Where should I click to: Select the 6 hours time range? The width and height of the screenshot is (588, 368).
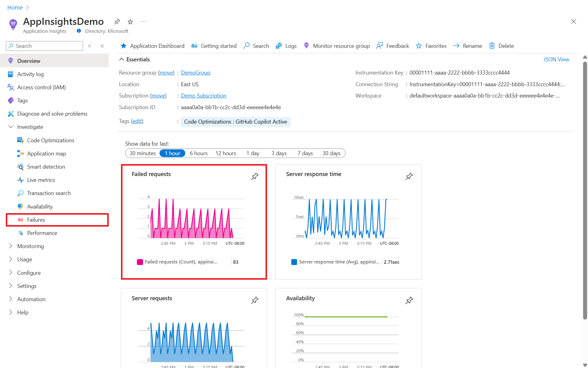coord(198,153)
